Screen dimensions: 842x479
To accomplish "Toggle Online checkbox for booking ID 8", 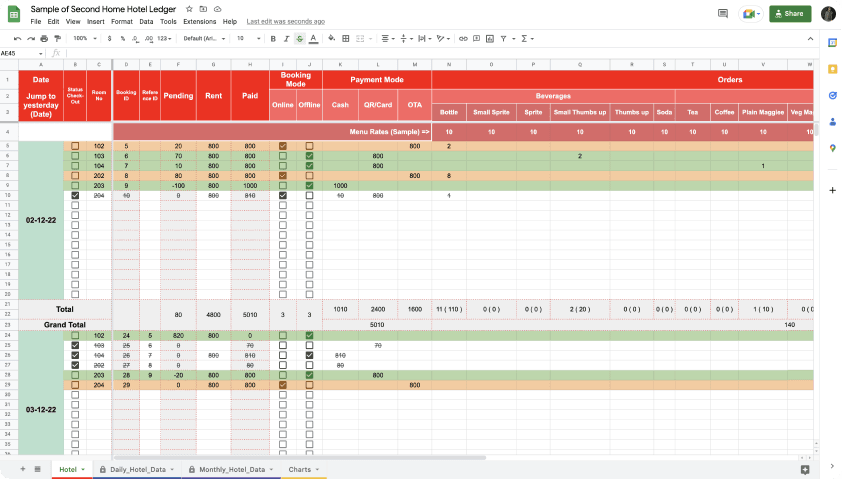I will pos(283,176).
